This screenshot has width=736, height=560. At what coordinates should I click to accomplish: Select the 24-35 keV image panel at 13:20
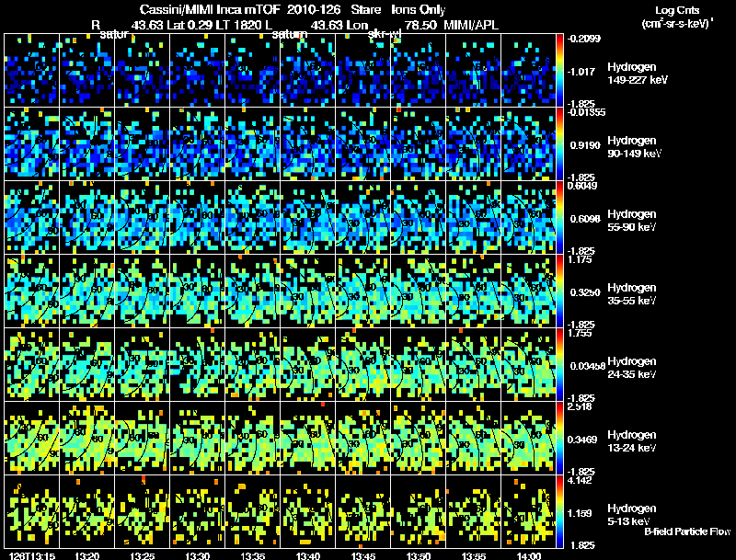coord(87,365)
